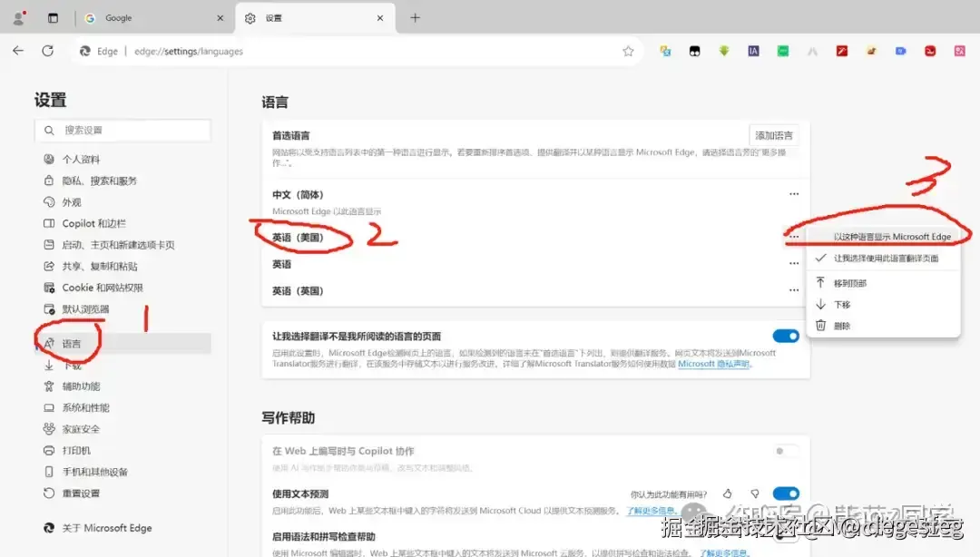This screenshot has width=980, height=557.
Task: Click the blue extension icon
Action: pos(901,52)
